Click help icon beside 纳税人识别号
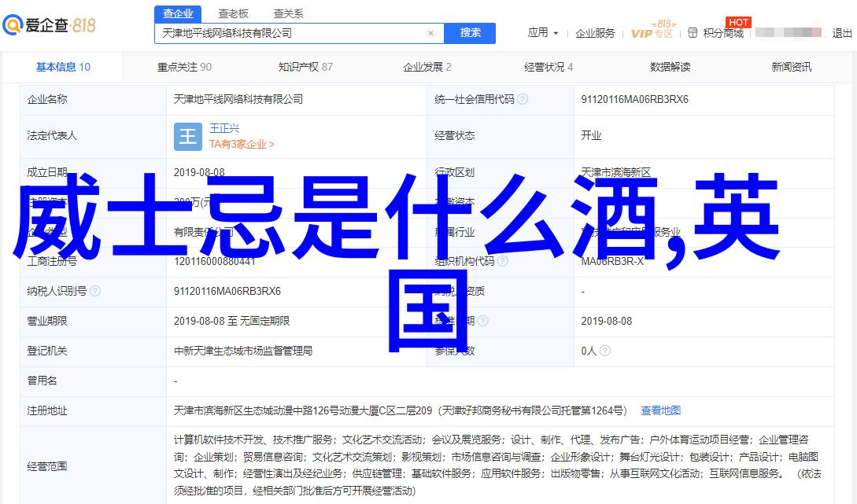 click(95, 291)
